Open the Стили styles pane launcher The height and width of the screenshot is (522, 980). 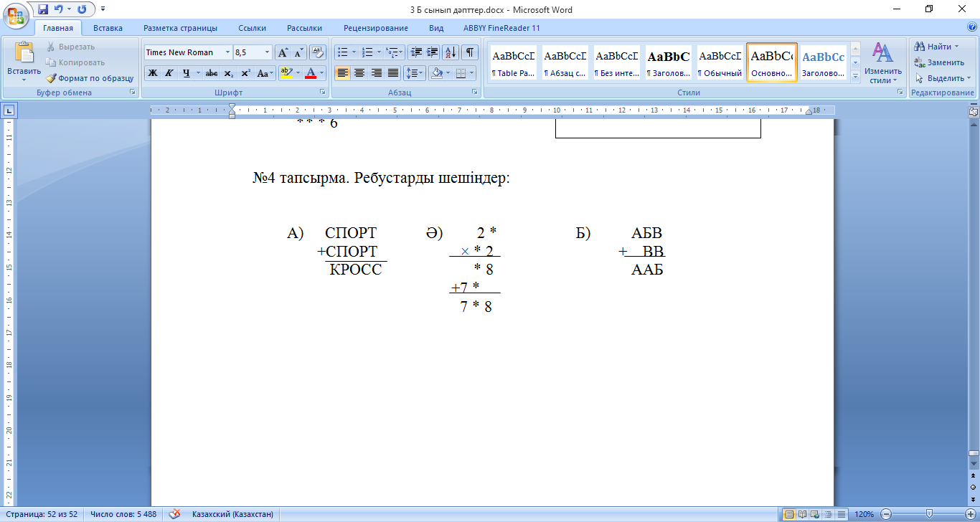point(901,92)
